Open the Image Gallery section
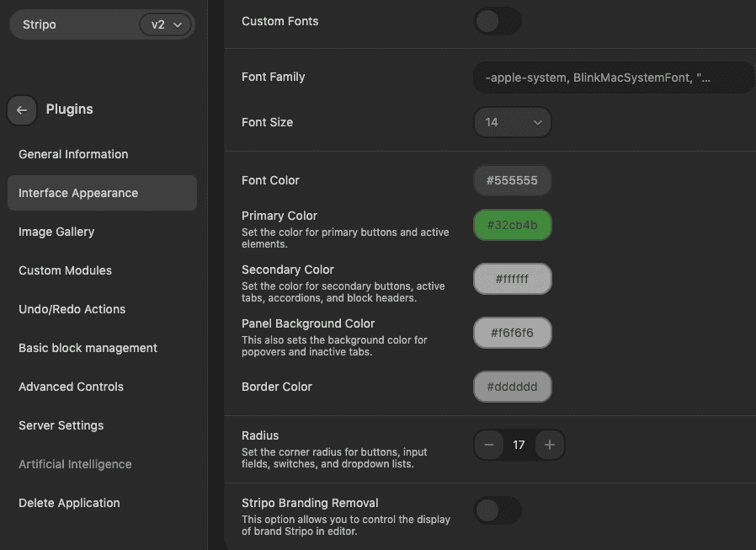Viewport: 756px width, 550px height. [x=56, y=232]
